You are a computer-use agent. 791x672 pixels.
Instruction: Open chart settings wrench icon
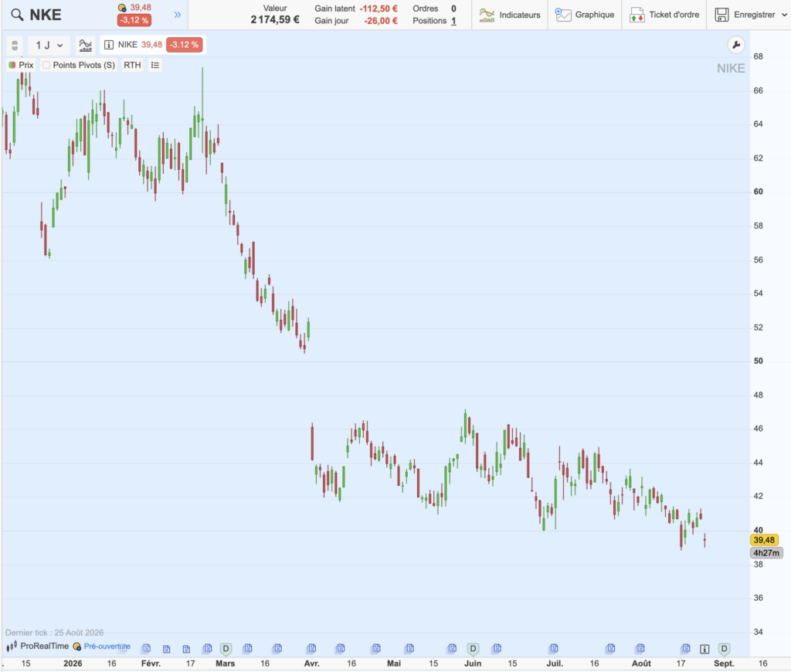point(736,45)
